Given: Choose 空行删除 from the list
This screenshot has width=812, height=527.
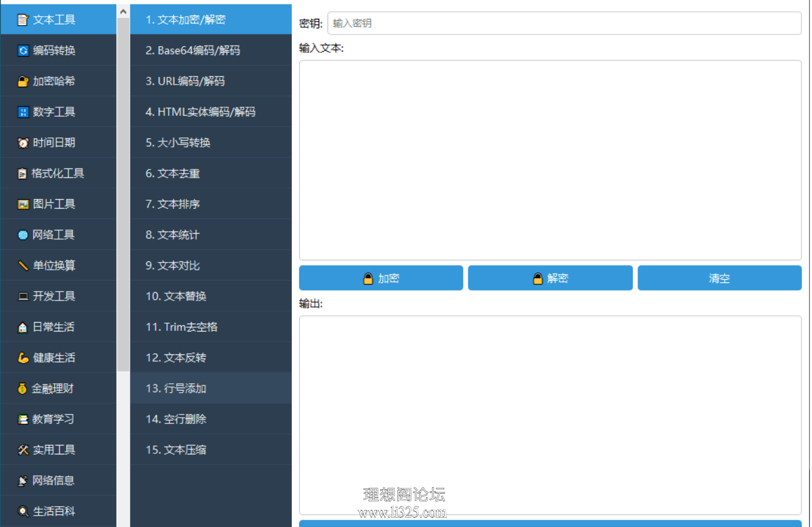Looking at the screenshot, I should (x=211, y=419).
